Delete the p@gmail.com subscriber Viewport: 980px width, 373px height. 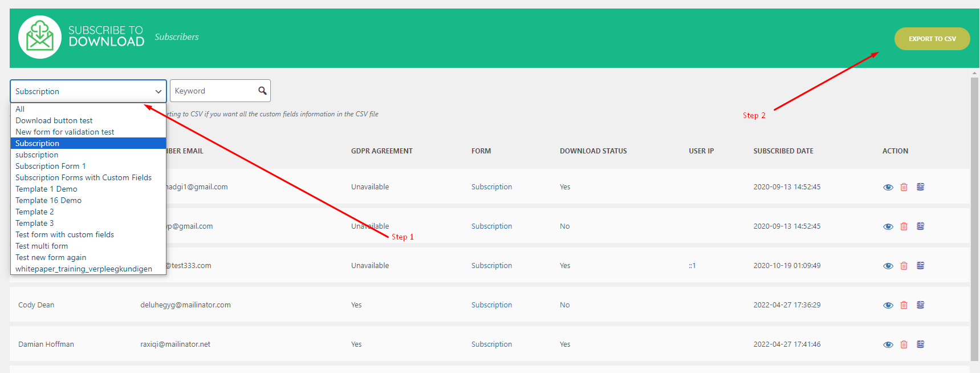coord(904,226)
